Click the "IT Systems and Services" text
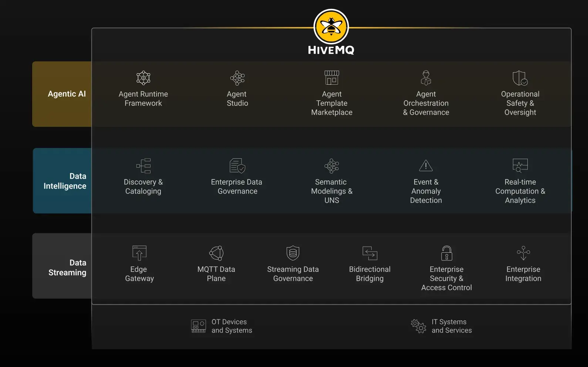Screen dimensions: 588x367 (x=452, y=326)
